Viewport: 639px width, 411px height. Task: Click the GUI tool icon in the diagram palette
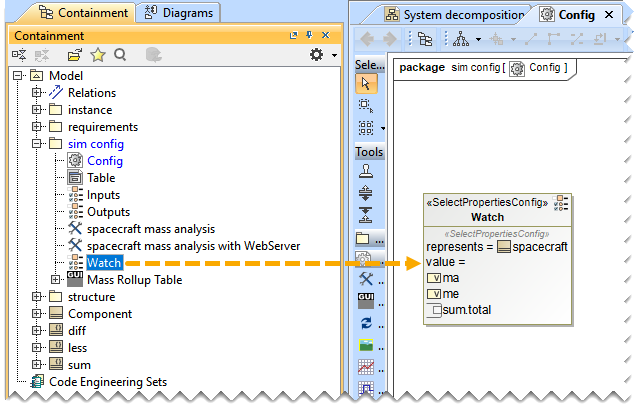pos(367,300)
